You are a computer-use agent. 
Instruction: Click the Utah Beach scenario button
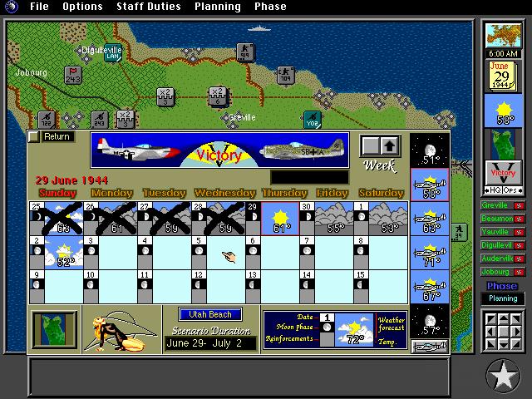pos(210,314)
